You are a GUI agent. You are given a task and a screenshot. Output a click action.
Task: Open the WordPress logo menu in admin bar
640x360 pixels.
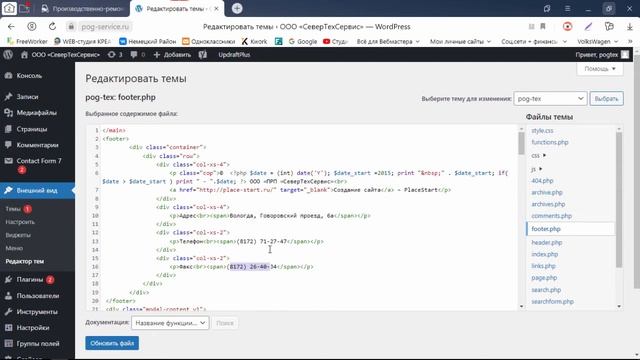8,54
